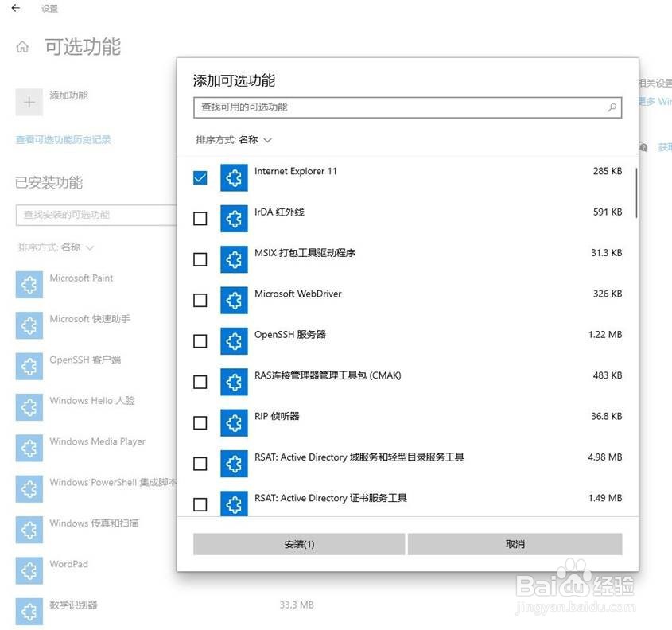
Task: Click the dialog's vertical scrollbar thumb
Action: pos(636,192)
